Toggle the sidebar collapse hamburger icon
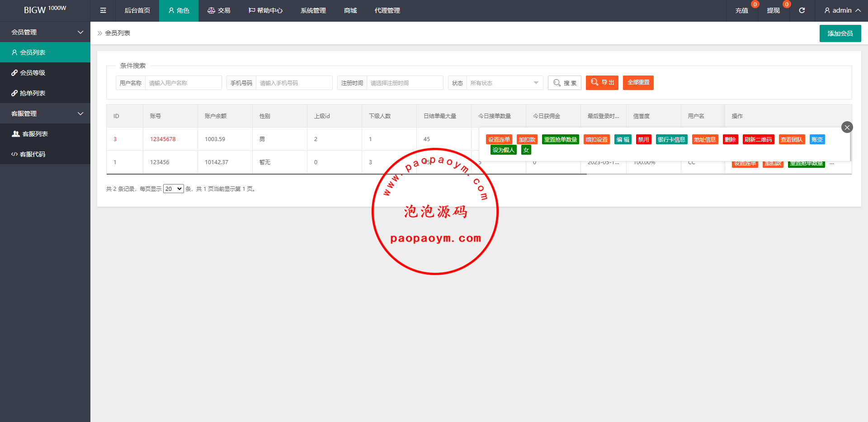 tap(103, 10)
